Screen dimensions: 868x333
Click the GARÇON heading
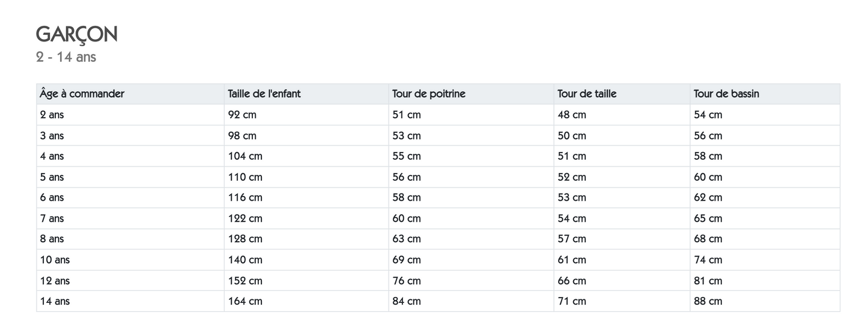pos(76,35)
